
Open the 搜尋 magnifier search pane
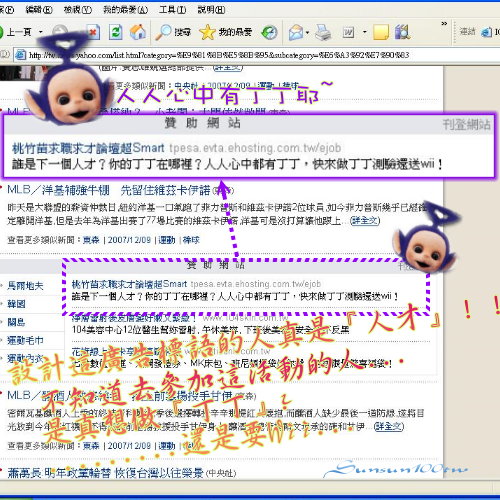click(173, 32)
